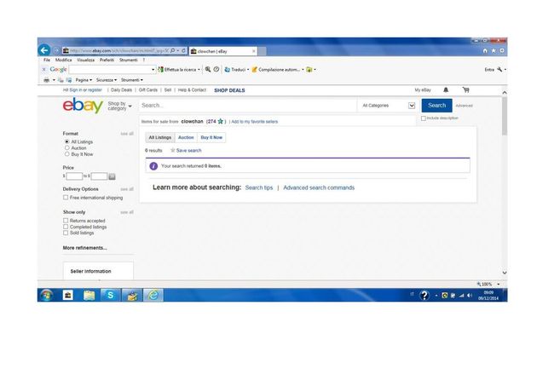Expand the Shop by category menu
Image resolution: width=554 pixels, height=392 pixels.
(119, 106)
